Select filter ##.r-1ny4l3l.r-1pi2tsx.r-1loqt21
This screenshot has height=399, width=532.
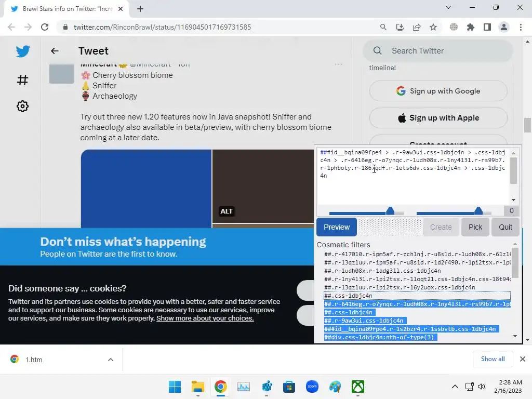[417, 279]
